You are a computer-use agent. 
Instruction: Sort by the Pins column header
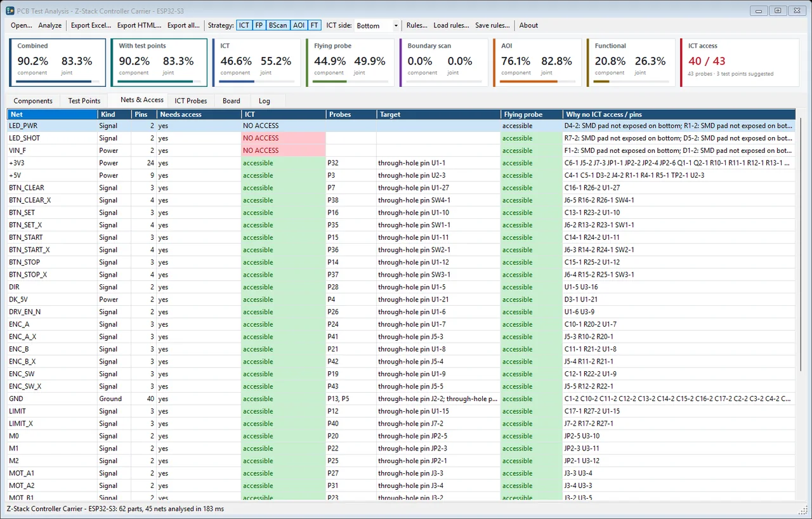click(x=145, y=114)
